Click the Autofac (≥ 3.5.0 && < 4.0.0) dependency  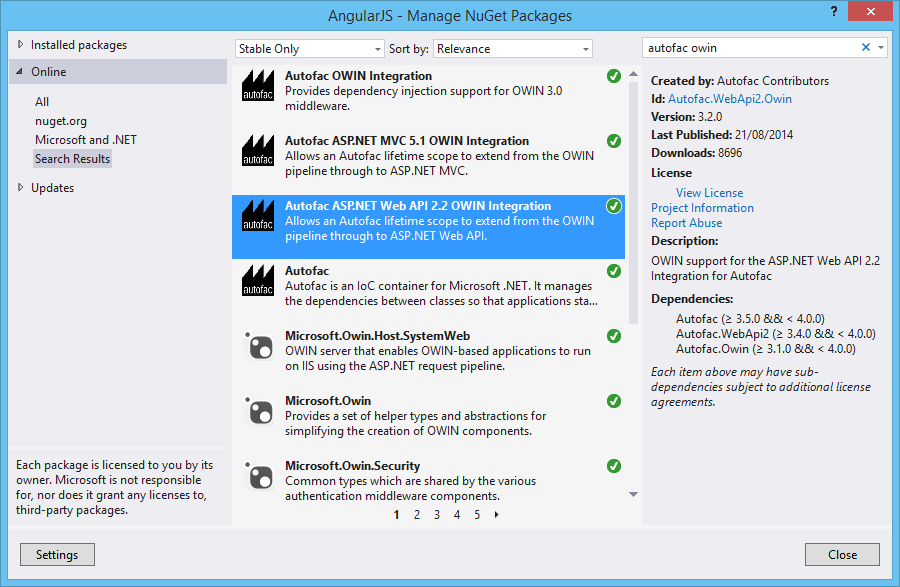[x=750, y=318]
